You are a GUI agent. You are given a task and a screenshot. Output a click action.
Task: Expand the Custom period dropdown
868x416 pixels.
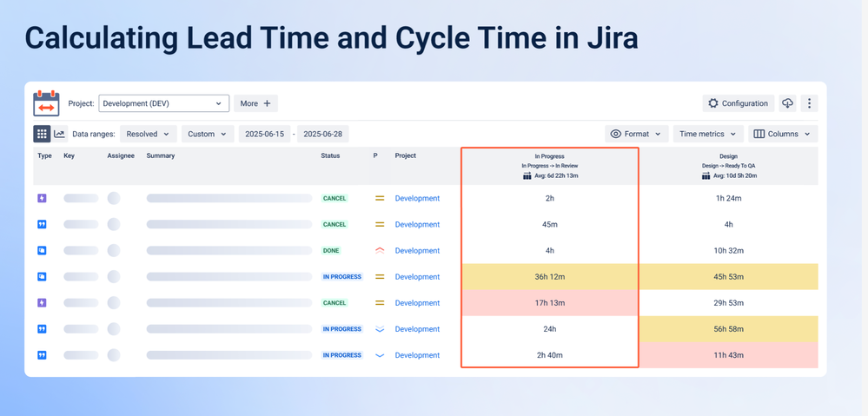208,134
